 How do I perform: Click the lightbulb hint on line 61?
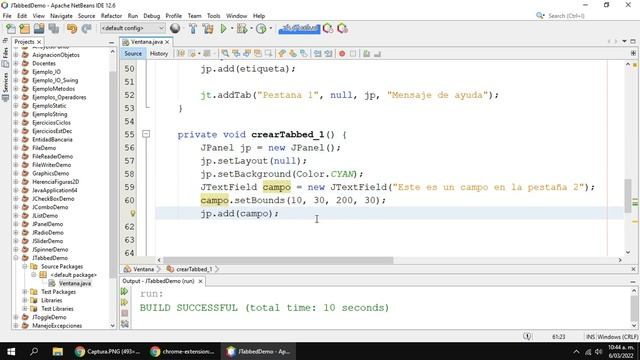click(133, 213)
